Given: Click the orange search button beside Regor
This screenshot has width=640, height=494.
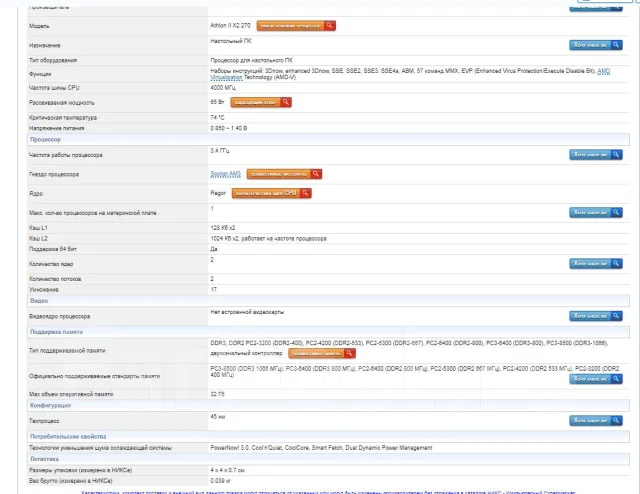Looking at the screenshot, I should (x=271, y=193).
